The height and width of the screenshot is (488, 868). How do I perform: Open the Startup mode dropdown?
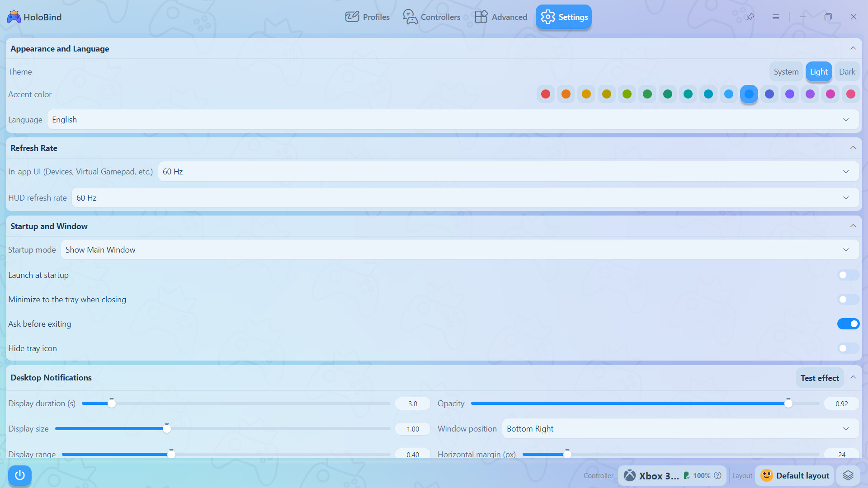tap(460, 250)
